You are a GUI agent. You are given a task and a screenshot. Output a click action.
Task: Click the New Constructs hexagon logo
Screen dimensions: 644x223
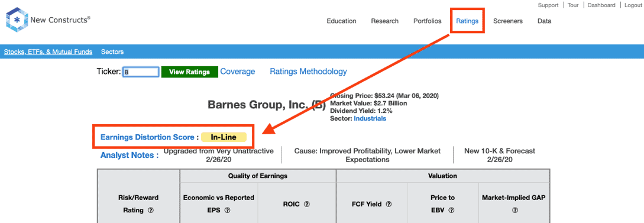click(x=17, y=20)
